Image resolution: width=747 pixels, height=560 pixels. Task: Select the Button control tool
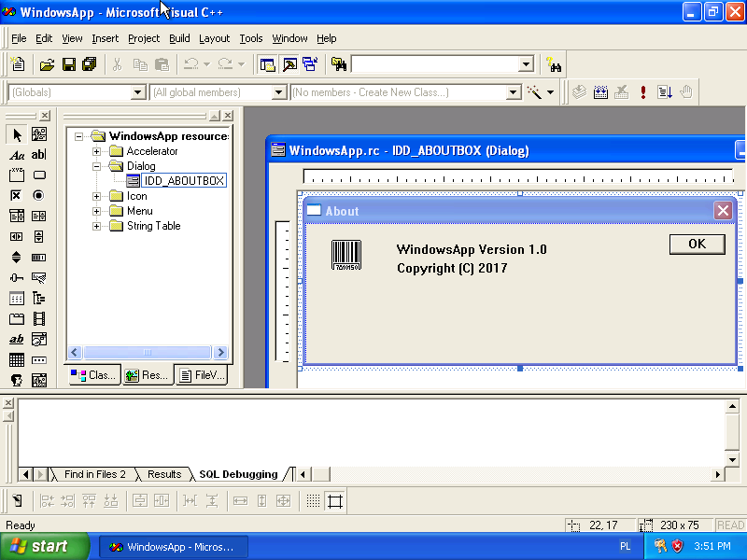39,175
